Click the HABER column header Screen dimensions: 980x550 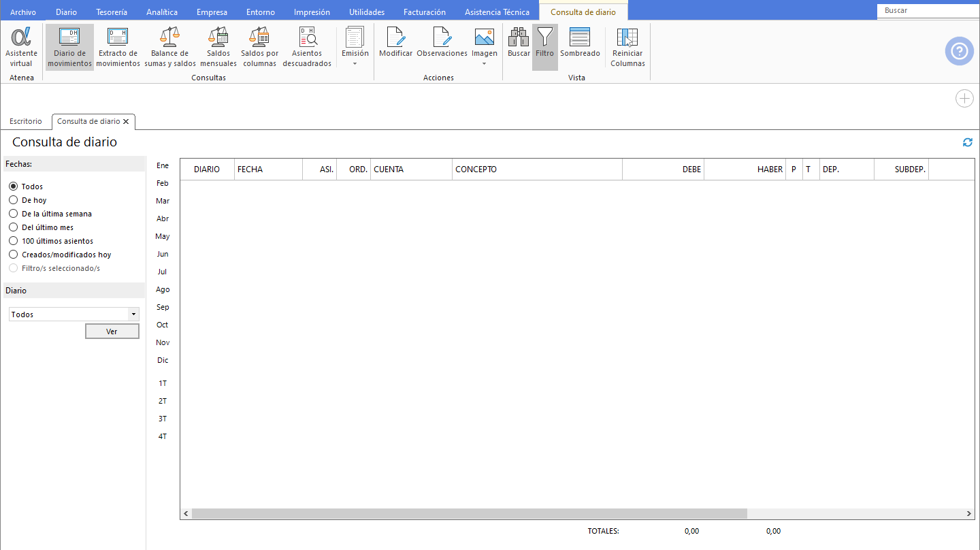pos(745,169)
